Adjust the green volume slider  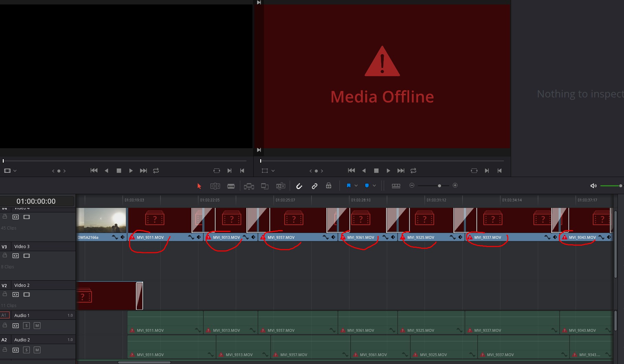(611, 186)
